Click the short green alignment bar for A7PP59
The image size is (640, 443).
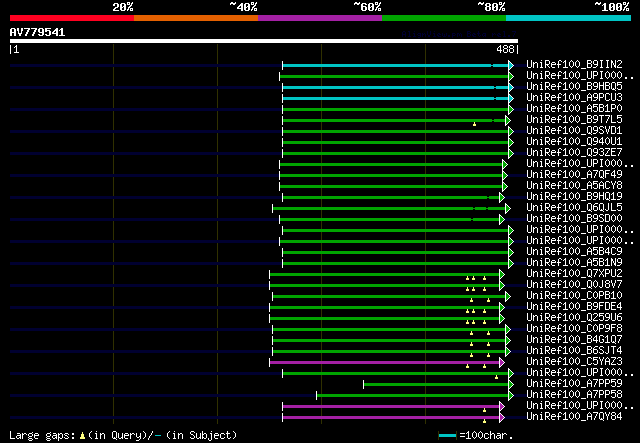coord(436,385)
